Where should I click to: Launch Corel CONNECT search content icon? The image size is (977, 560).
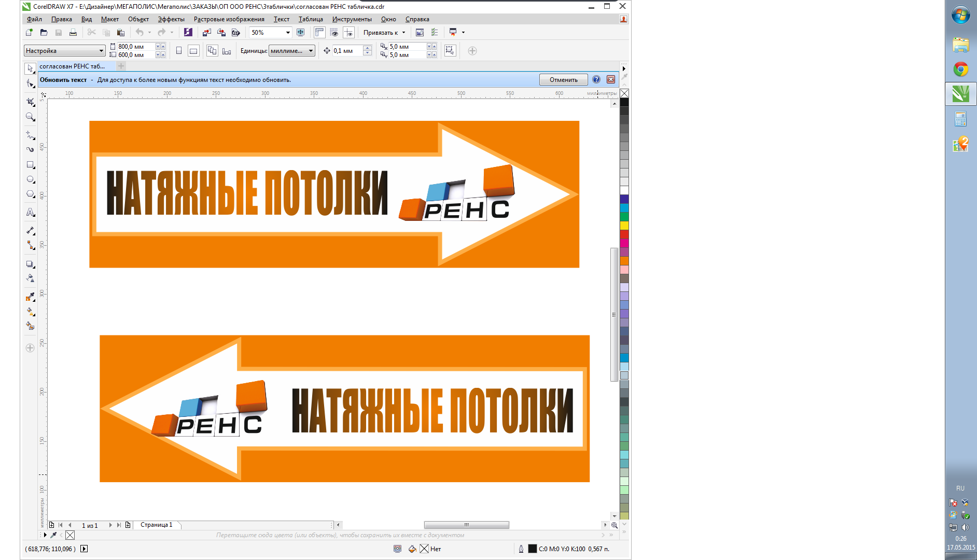(x=188, y=32)
